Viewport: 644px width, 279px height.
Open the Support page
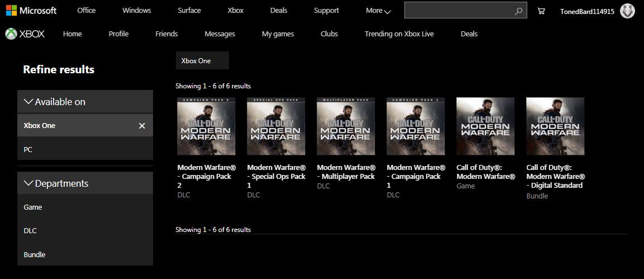(327, 11)
